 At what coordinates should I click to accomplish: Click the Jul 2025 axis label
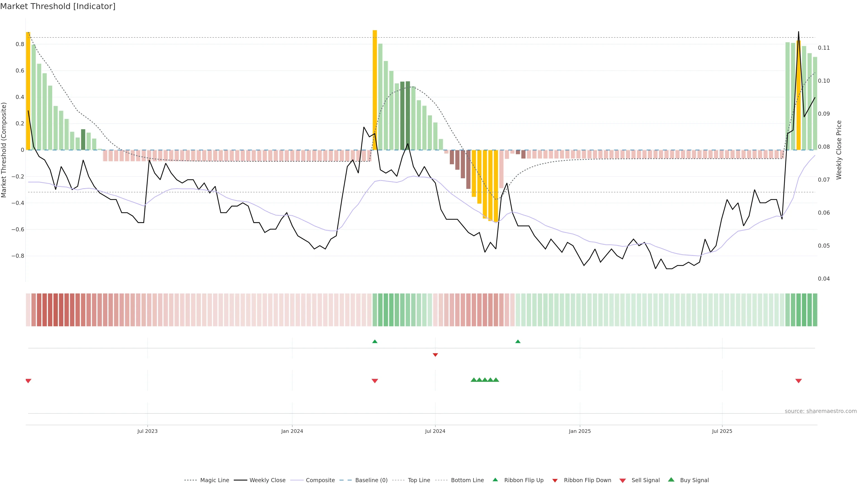click(722, 431)
